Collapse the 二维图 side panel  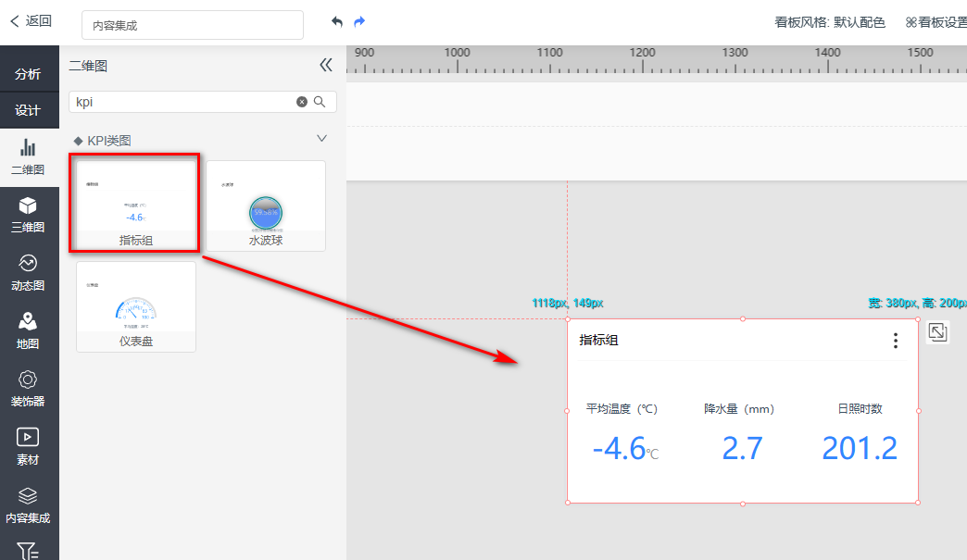[325, 65]
